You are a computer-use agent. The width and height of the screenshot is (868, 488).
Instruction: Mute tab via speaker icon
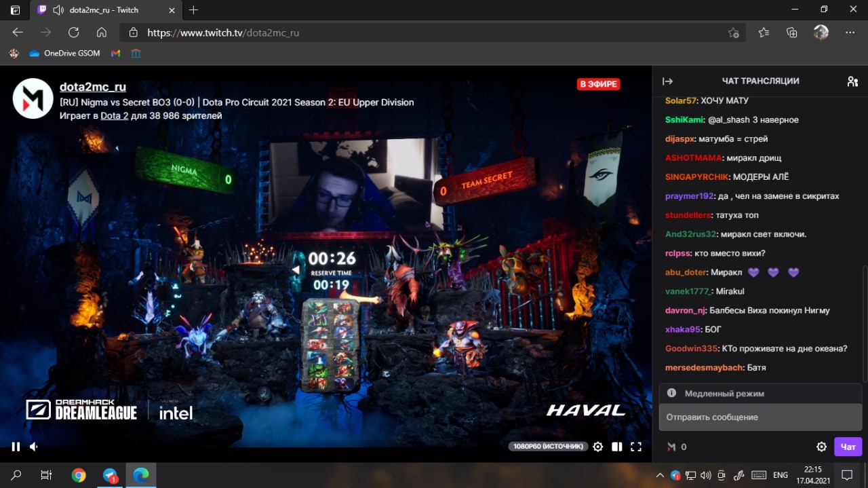click(58, 10)
